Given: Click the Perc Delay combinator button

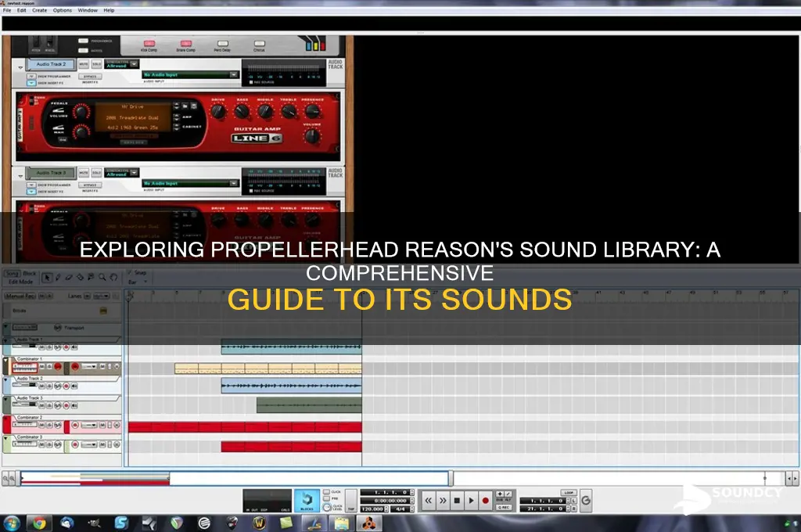Looking at the screenshot, I should (222, 44).
